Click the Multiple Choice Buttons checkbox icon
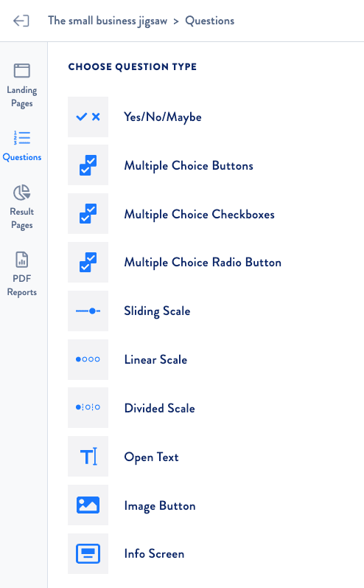The image size is (364, 588). pos(88,165)
